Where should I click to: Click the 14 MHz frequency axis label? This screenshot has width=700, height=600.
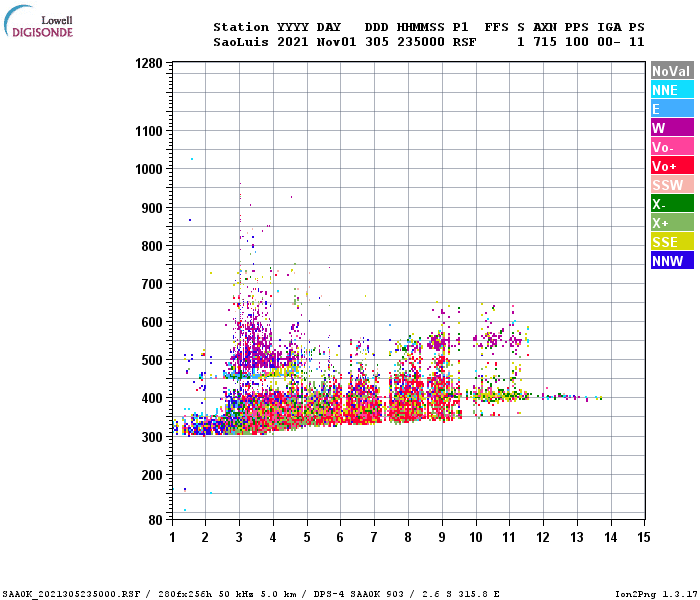tap(611, 537)
